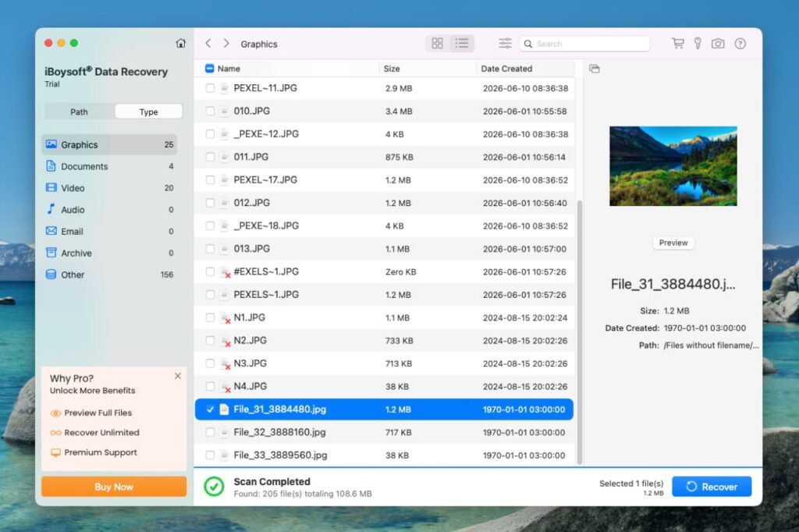Click the file icon beside #EXELS~1.JPG
799x532 pixels.
coord(225,272)
